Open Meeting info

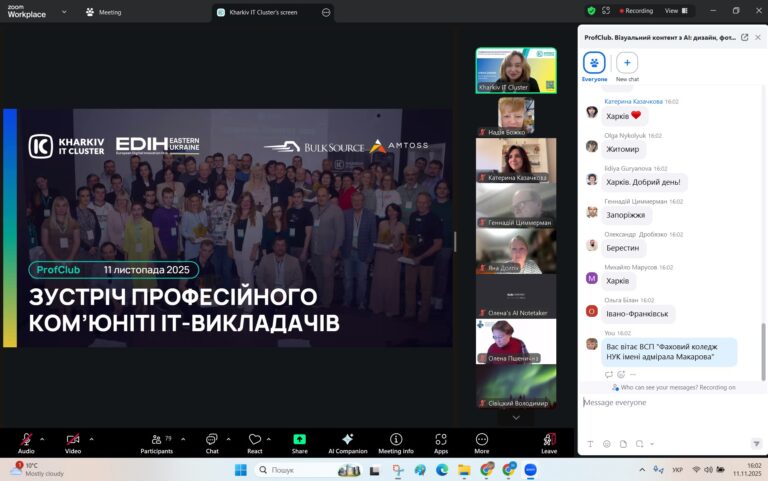(396, 443)
